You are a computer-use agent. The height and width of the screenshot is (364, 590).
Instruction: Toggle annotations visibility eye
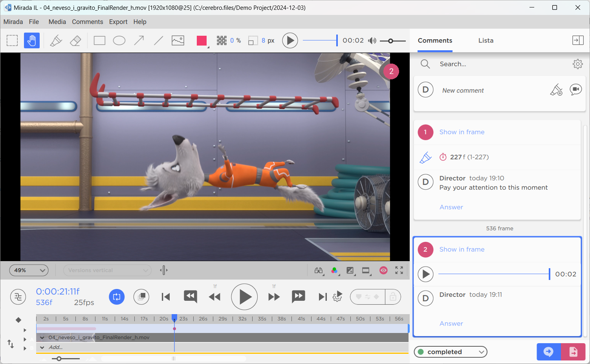click(x=383, y=270)
